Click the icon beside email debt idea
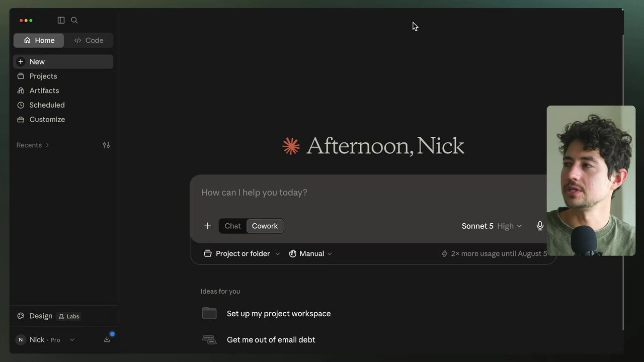This screenshot has height=362, width=644. tap(209, 339)
